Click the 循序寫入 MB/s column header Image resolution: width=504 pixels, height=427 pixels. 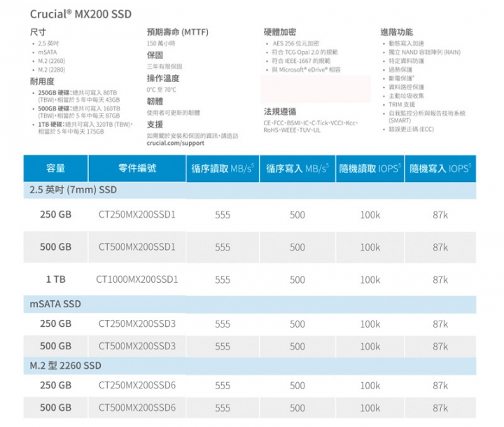point(297,169)
